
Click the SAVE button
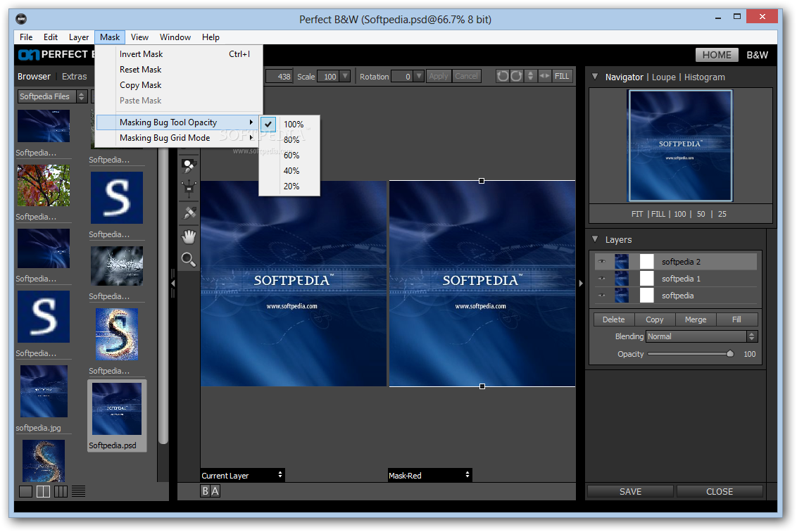[x=630, y=491]
